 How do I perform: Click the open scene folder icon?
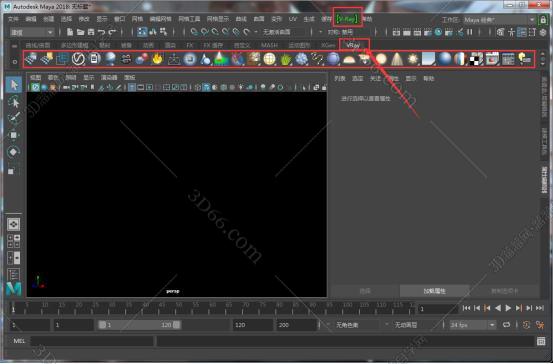click(x=80, y=32)
